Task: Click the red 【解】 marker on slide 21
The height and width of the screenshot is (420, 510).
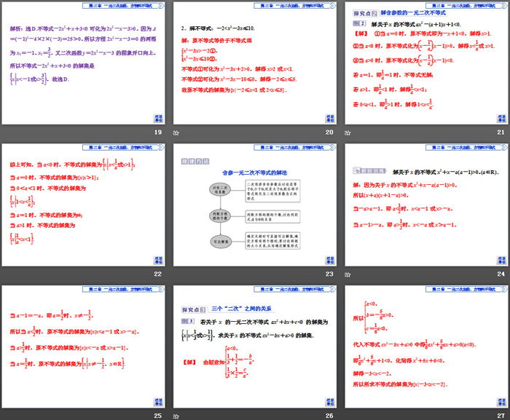Action: [x=361, y=33]
